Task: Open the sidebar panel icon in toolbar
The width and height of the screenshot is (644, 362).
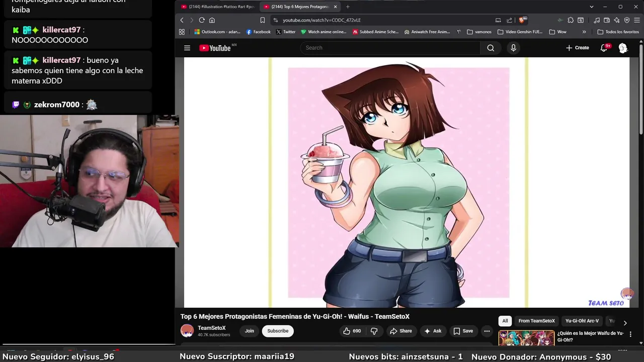Action: pos(581,20)
